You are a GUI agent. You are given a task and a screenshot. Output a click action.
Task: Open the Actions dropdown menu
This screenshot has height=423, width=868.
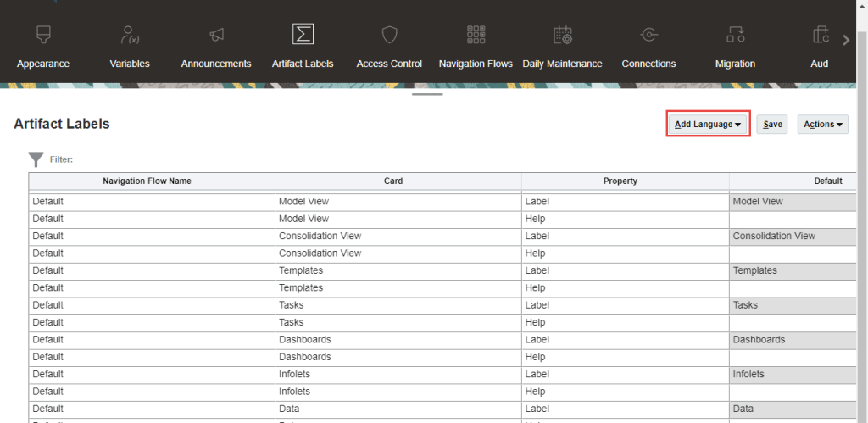822,125
